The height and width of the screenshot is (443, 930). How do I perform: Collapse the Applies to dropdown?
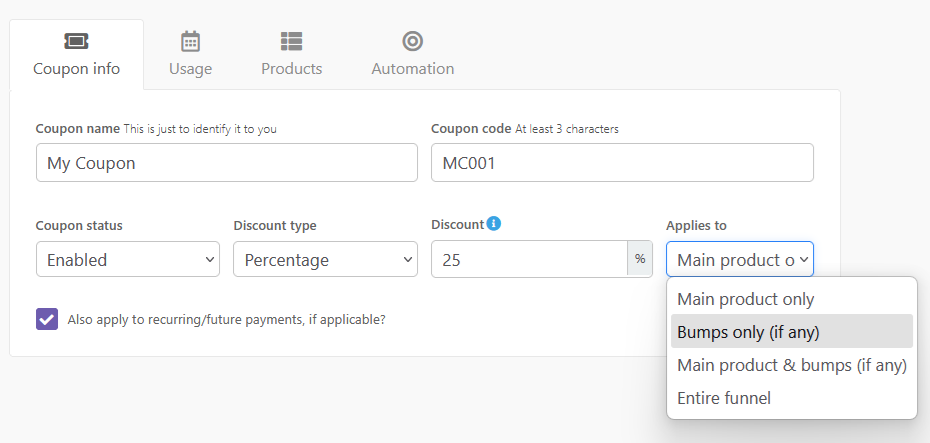tap(739, 259)
